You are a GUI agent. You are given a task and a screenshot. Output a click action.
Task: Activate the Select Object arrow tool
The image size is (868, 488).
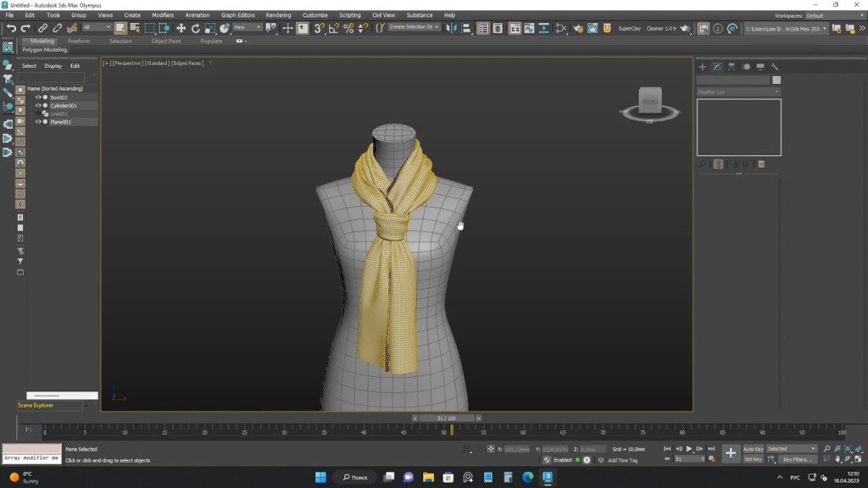pyautogui.click(x=121, y=29)
